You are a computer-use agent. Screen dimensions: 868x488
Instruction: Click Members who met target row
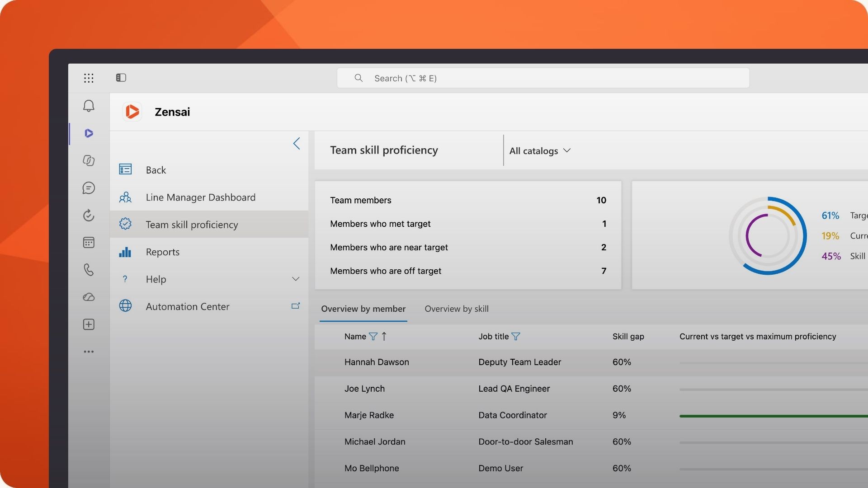pos(468,224)
